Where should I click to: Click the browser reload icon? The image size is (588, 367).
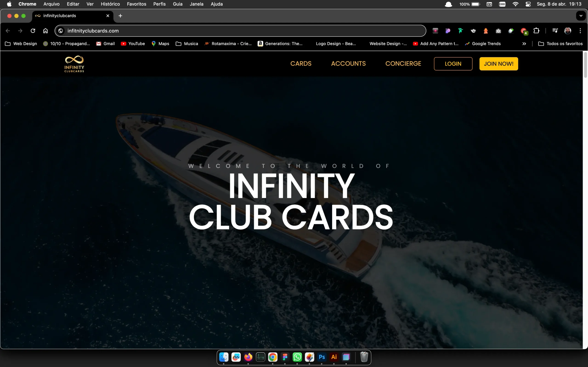pos(33,31)
